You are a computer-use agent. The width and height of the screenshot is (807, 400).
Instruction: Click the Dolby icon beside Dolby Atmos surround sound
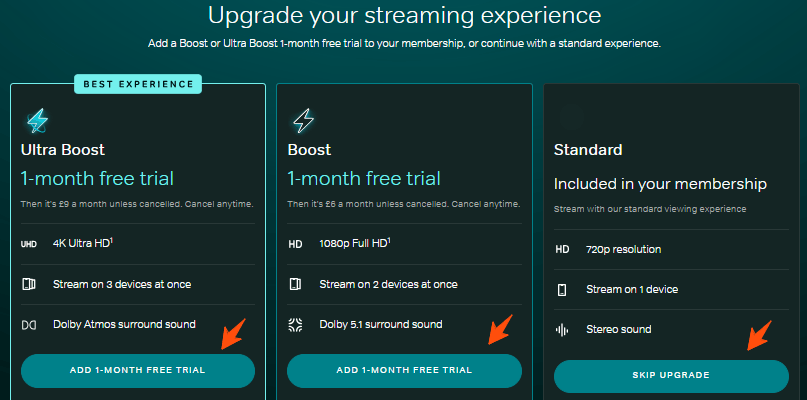29,325
